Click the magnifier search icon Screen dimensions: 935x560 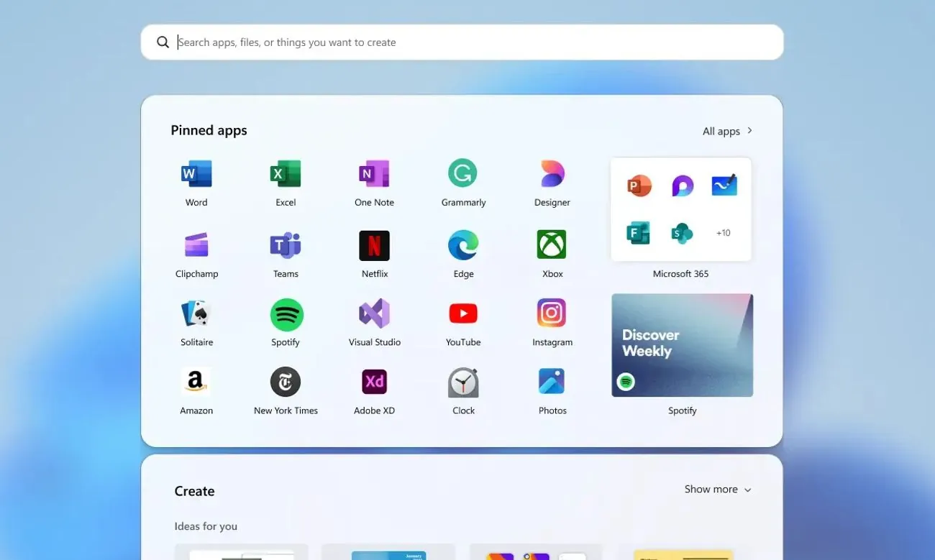click(163, 42)
